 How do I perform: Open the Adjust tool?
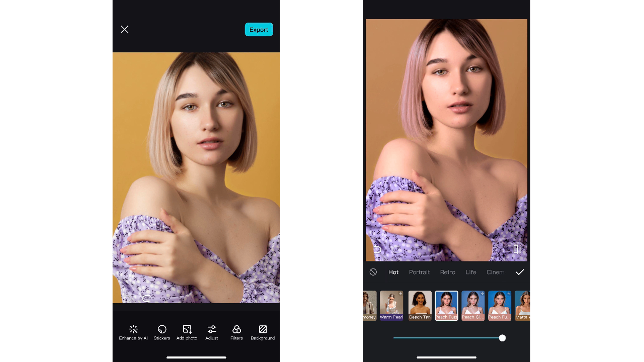pyautogui.click(x=211, y=332)
